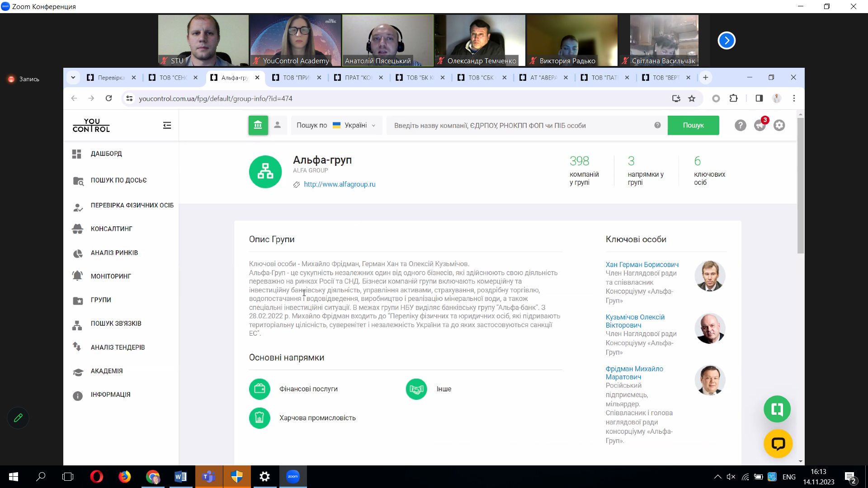868x488 pixels.
Task: Open Chrome three-dot menu
Action: coord(794,99)
